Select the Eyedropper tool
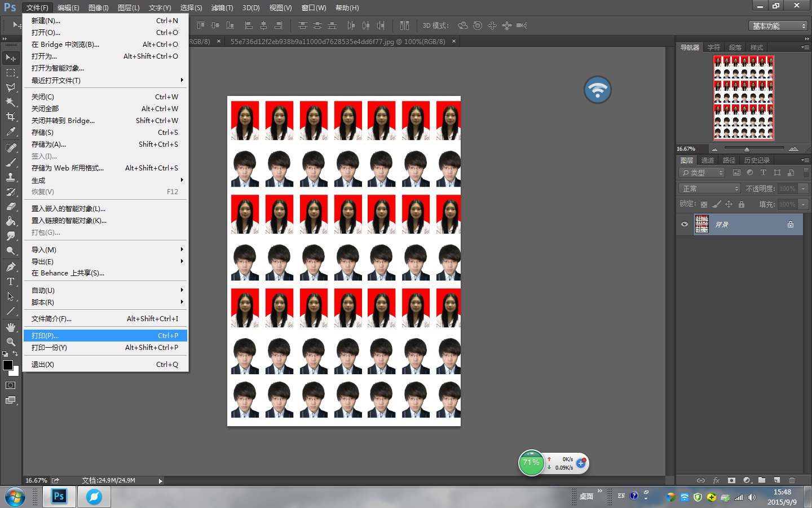 (11, 132)
